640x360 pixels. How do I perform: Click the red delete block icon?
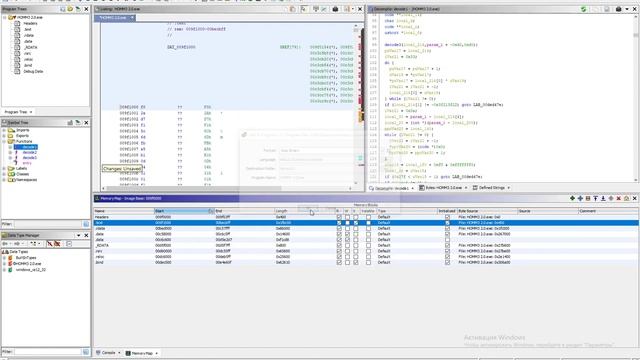619,198
